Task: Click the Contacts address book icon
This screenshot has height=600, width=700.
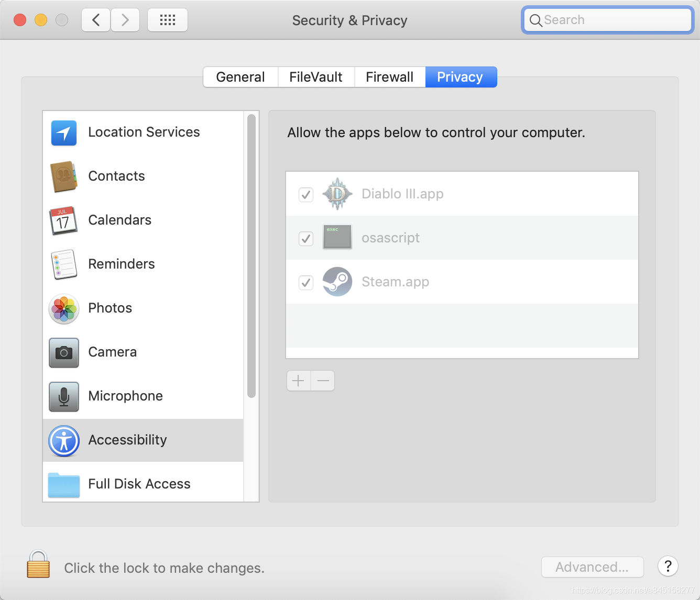Action: click(x=64, y=177)
